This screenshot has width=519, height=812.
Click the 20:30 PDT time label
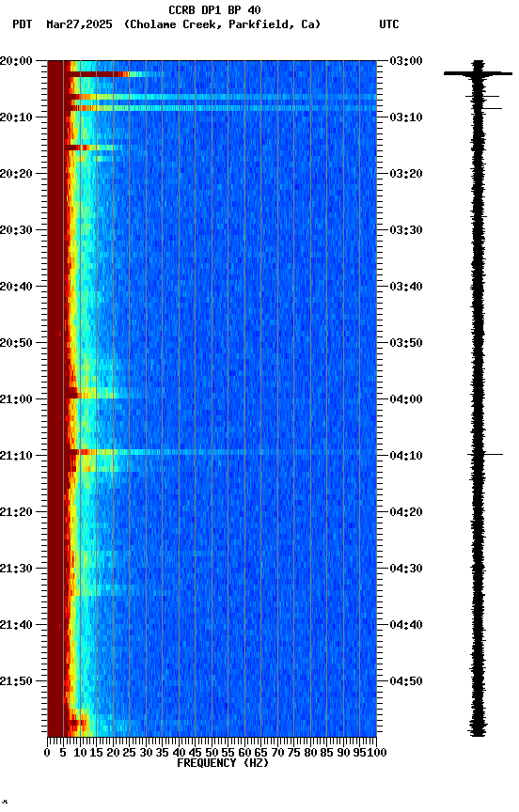(x=16, y=230)
